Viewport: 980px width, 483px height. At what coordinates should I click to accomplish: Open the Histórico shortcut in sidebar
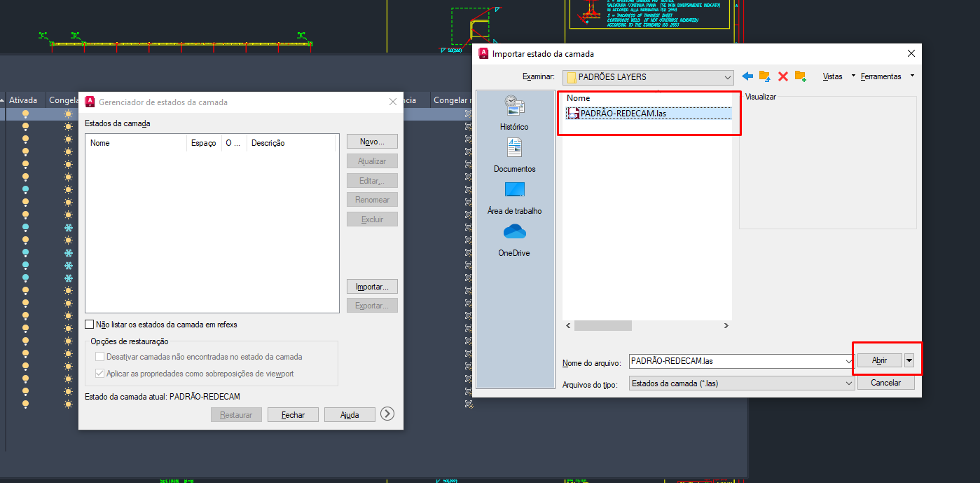(x=514, y=114)
